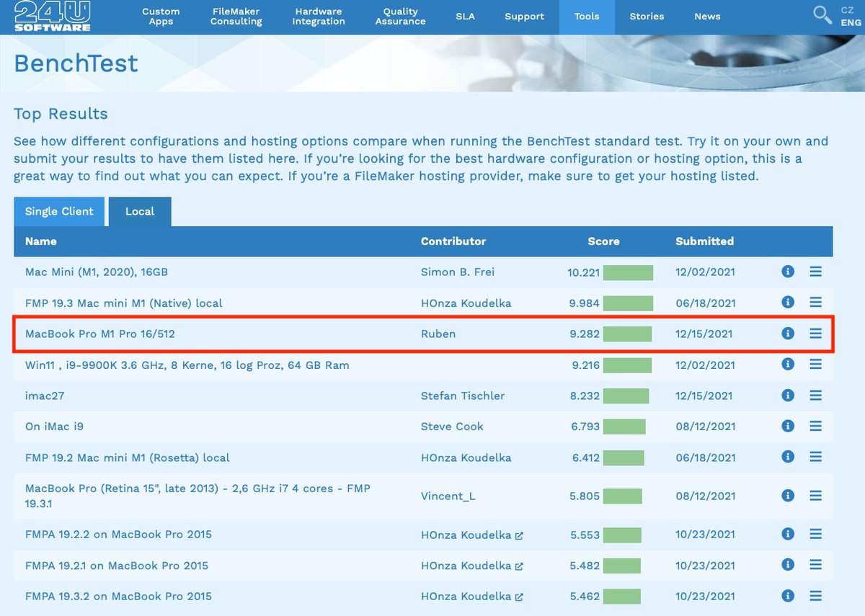Click score bar for 10.221 result
Screen dimensions: 865x616
pos(628,272)
